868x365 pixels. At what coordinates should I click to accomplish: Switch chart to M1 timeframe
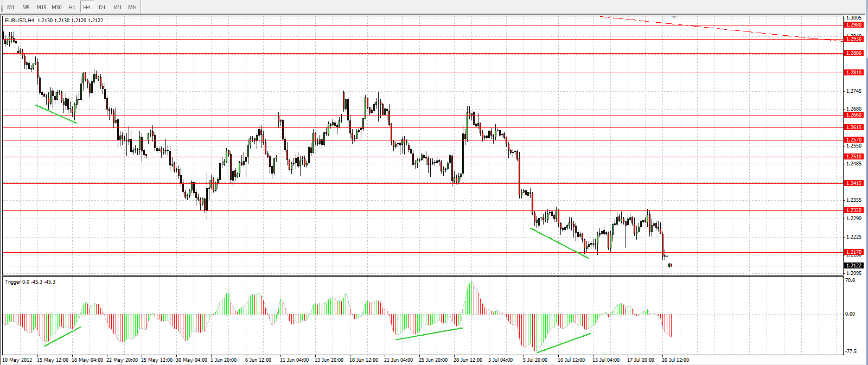tap(11, 7)
